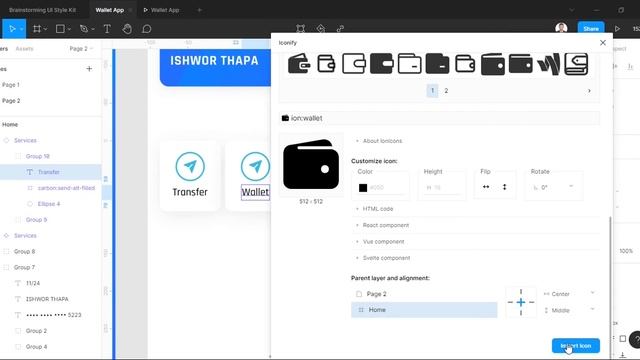Viewport: 640px width, 360px height.
Task: Select Page 2 as parent layer
Action: (x=424, y=294)
